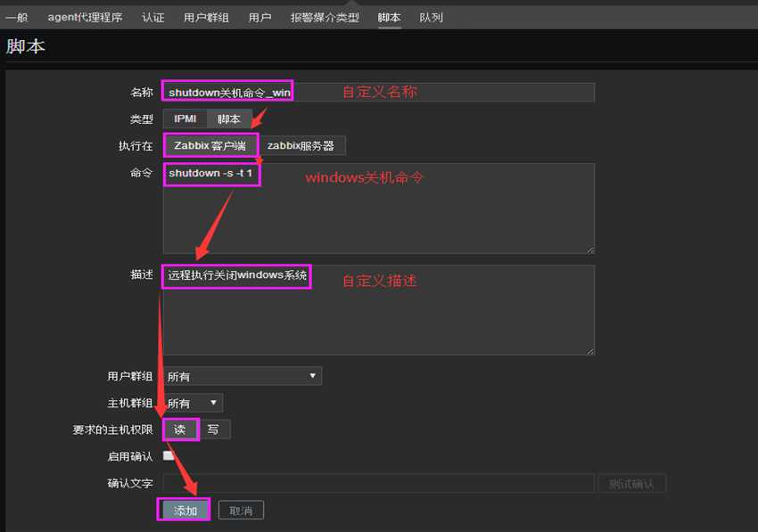Open the 用户 tab
Screen dimensions: 758x532
click(x=260, y=18)
